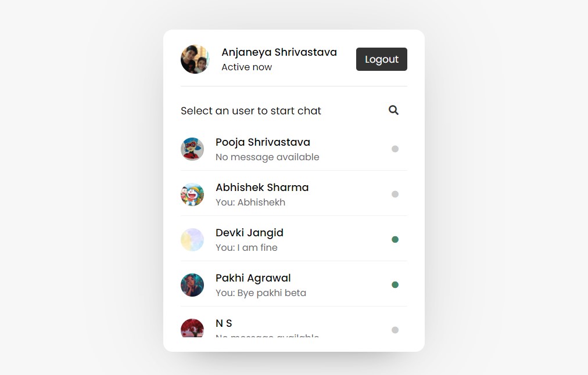The width and height of the screenshot is (588, 375).
Task: Click Abhishek Sharma's gray offline status dot
Action: (x=395, y=194)
